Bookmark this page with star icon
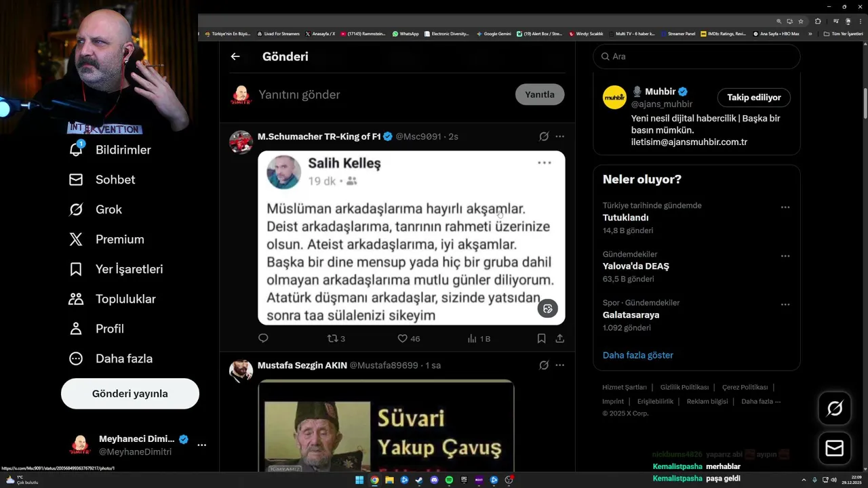 [x=801, y=21]
